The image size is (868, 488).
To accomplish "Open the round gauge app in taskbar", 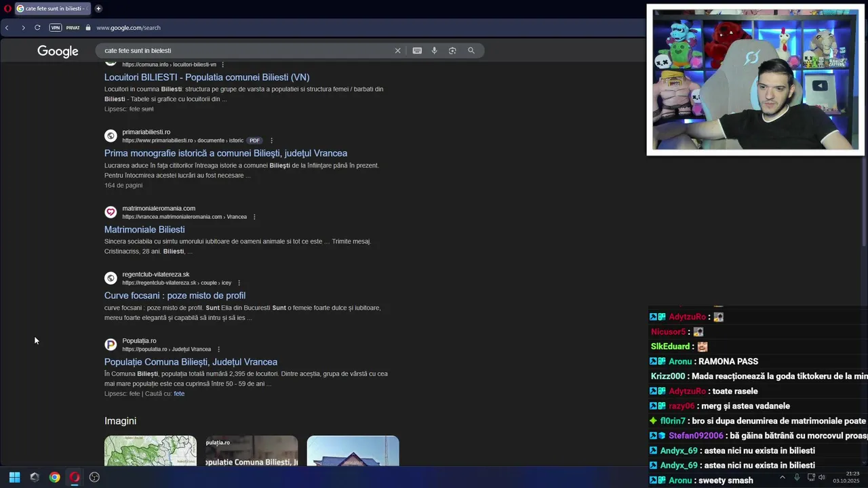I will pyautogui.click(x=94, y=477).
